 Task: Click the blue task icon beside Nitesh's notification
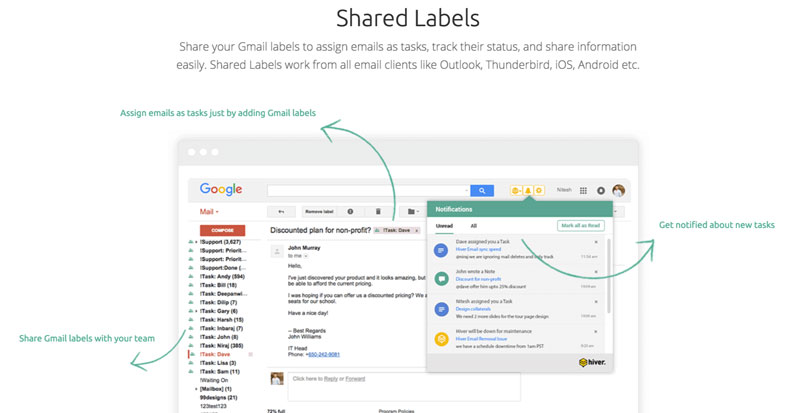click(441, 309)
